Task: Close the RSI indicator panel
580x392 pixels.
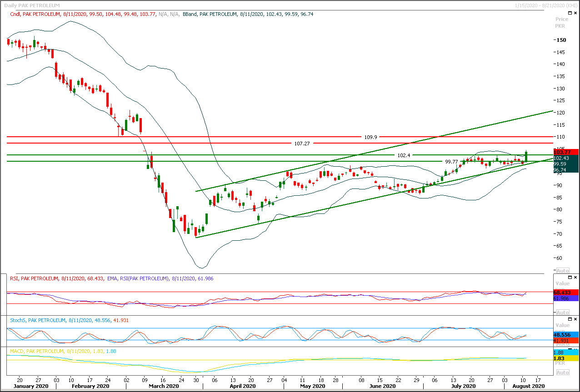Action: (575, 278)
